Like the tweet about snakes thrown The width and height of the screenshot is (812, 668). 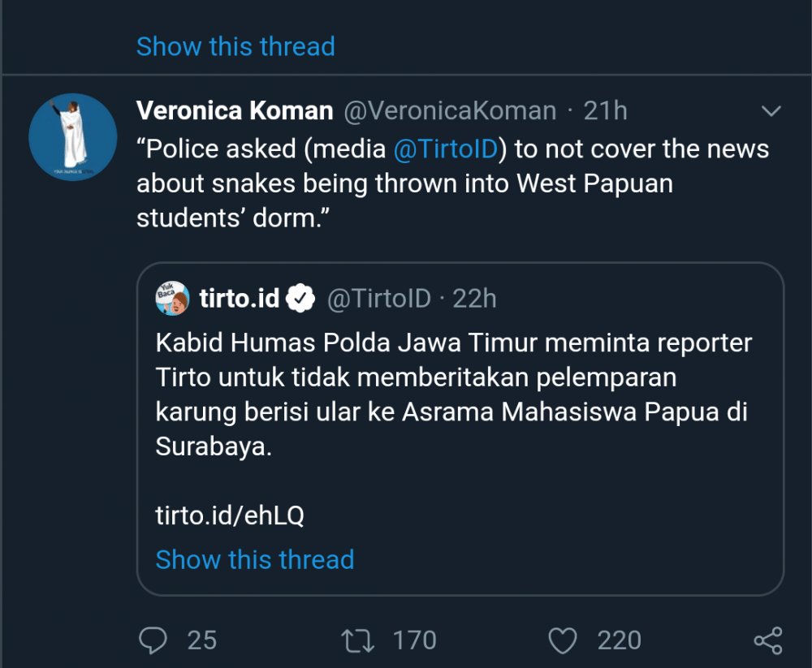(562, 640)
